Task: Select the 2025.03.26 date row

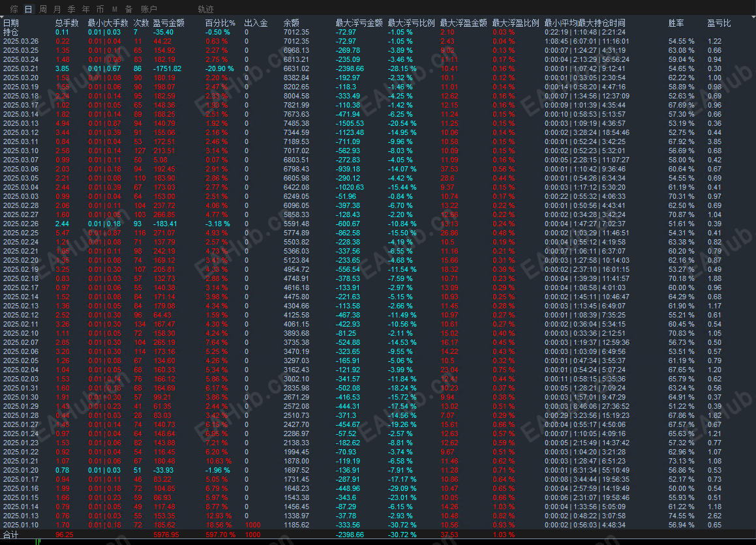Action: (21, 41)
